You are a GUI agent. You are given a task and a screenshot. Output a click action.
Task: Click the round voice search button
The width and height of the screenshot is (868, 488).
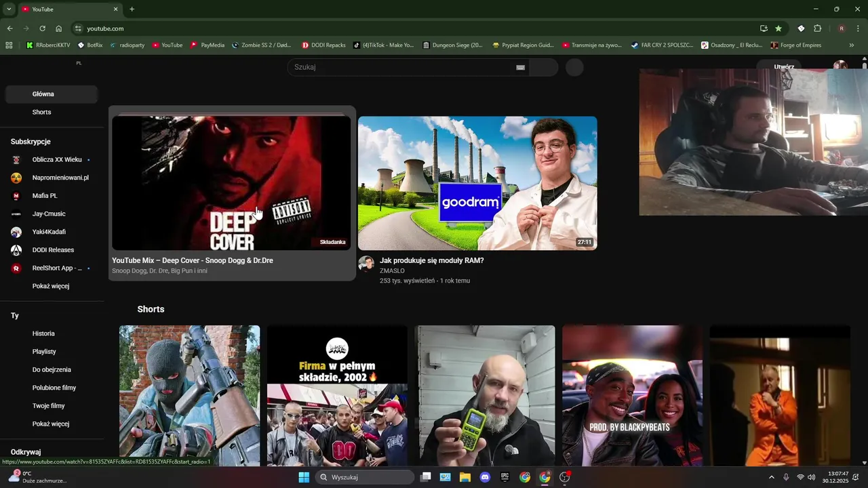pos(574,67)
